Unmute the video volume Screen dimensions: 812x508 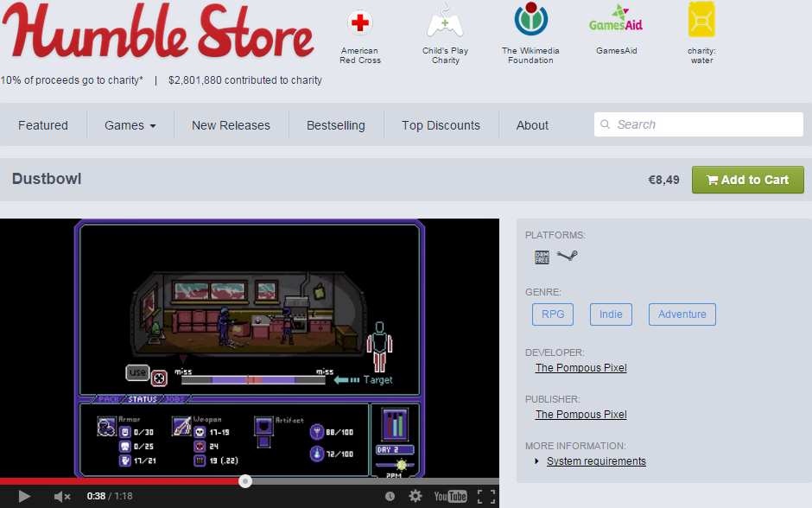pyautogui.click(x=61, y=497)
